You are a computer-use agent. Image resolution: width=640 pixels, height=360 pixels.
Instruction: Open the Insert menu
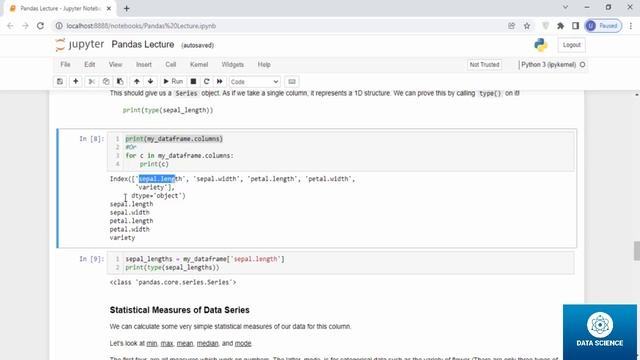tap(144, 64)
